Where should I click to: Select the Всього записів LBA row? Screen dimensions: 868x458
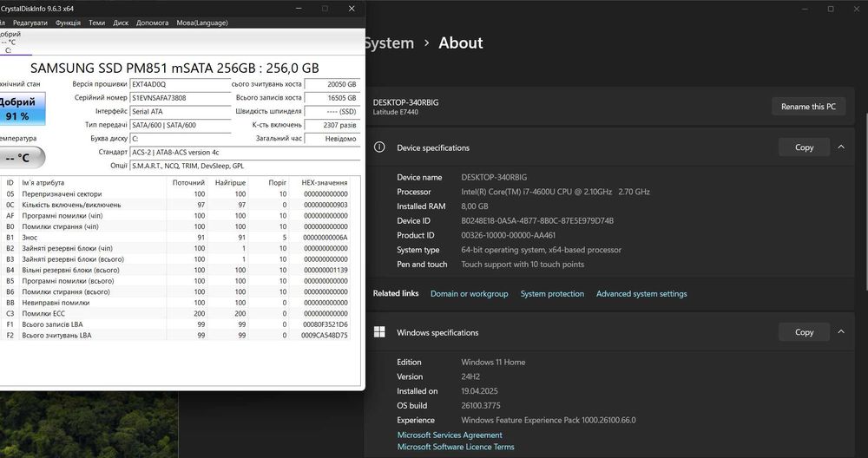[176, 324]
